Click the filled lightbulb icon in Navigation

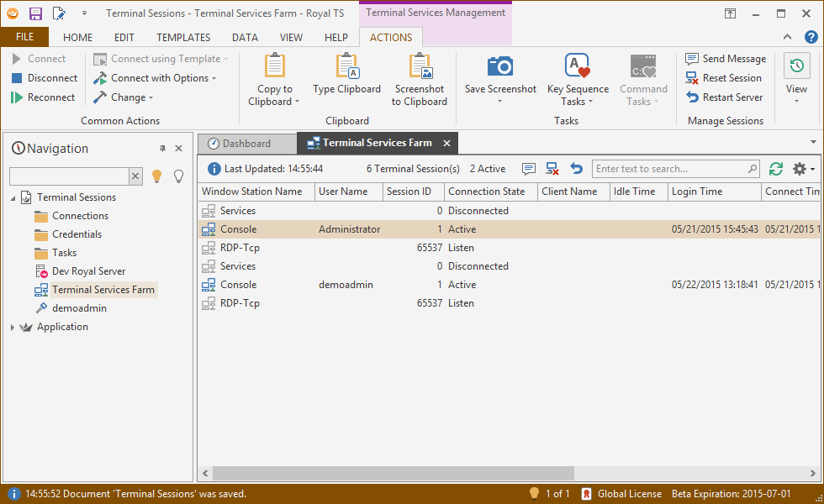pos(156,176)
